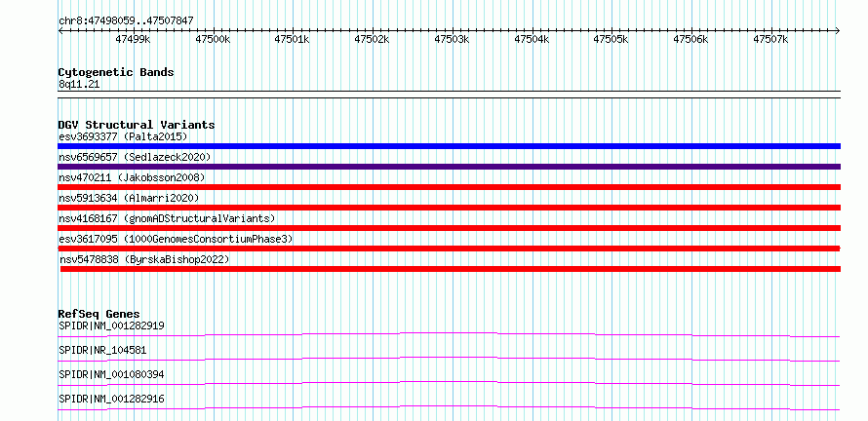Click the 47506k ruler label

690,39
